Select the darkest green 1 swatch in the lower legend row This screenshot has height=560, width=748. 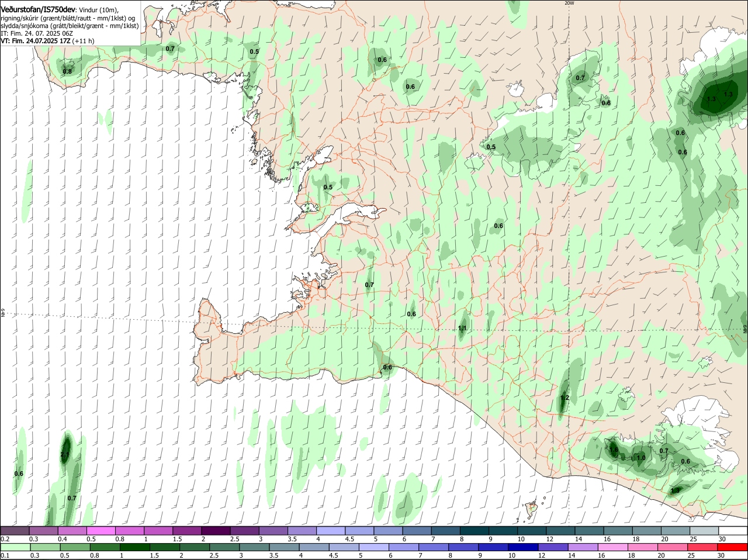134,547
